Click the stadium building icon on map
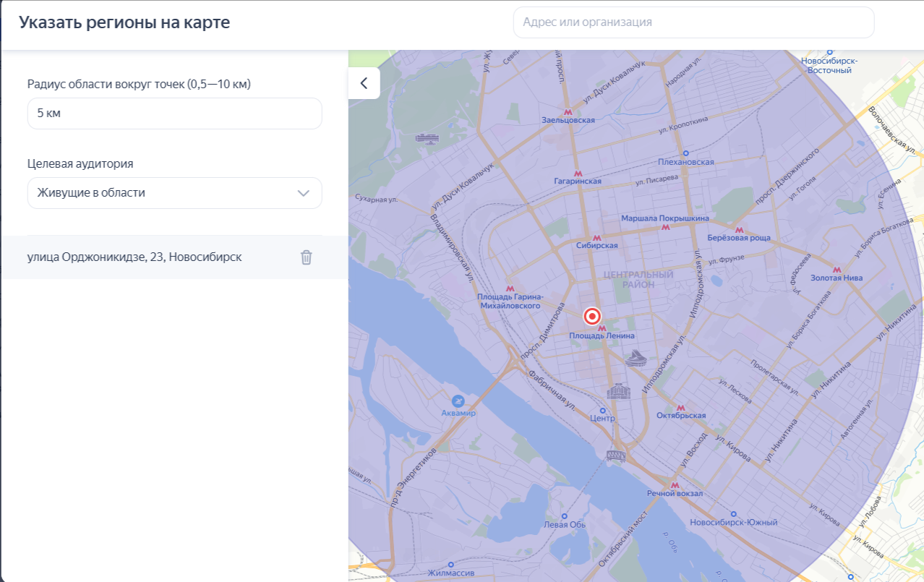This screenshot has height=582, width=924. (636, 358)
